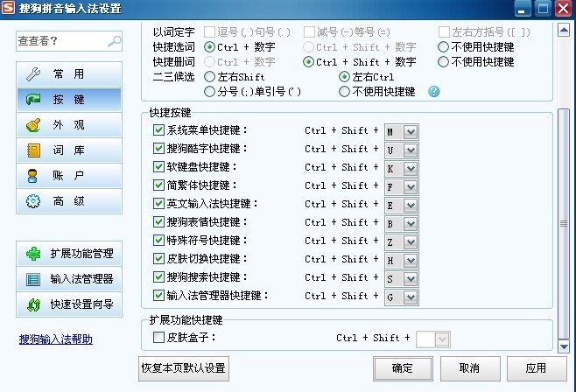Select Ctrl + 数字 for 快捷选词
This screenshot has width=576, height=392.
pyautogui.click(x=209, y=47)
